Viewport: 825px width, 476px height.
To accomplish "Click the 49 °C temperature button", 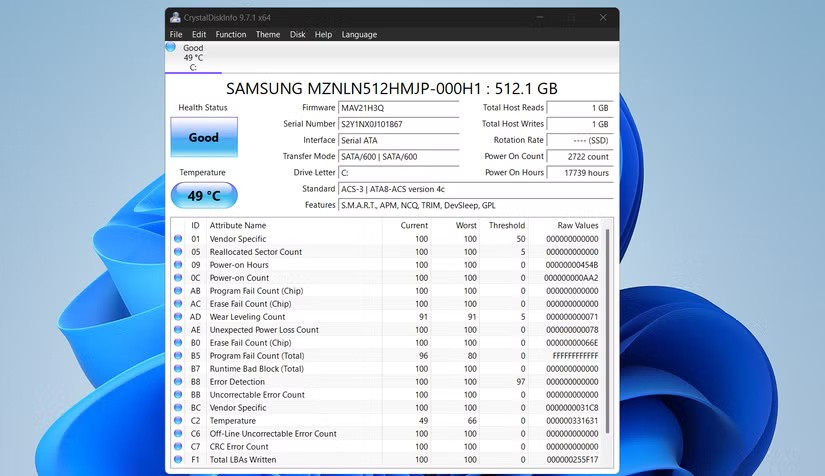I will 204,196.
